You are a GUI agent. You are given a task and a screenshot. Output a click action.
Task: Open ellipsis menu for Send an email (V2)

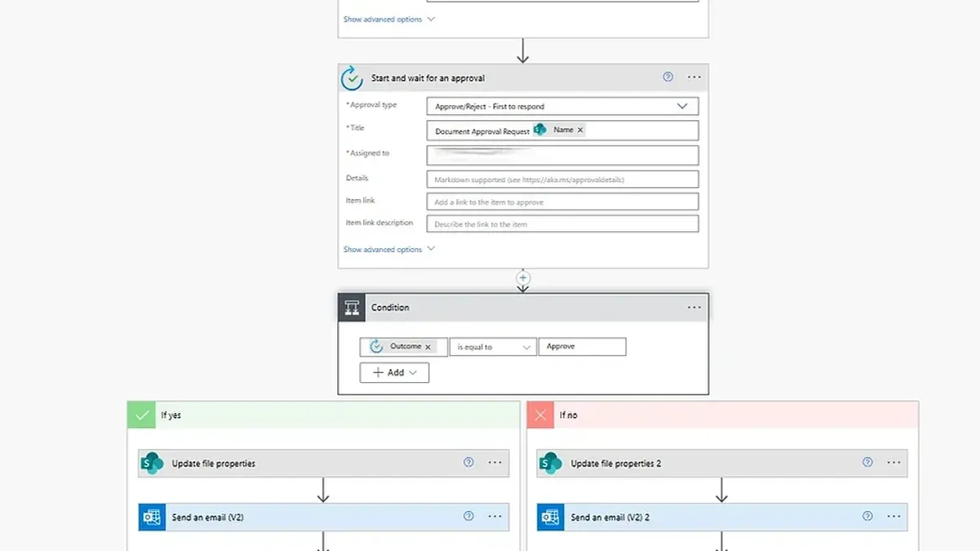pos(495,516)
